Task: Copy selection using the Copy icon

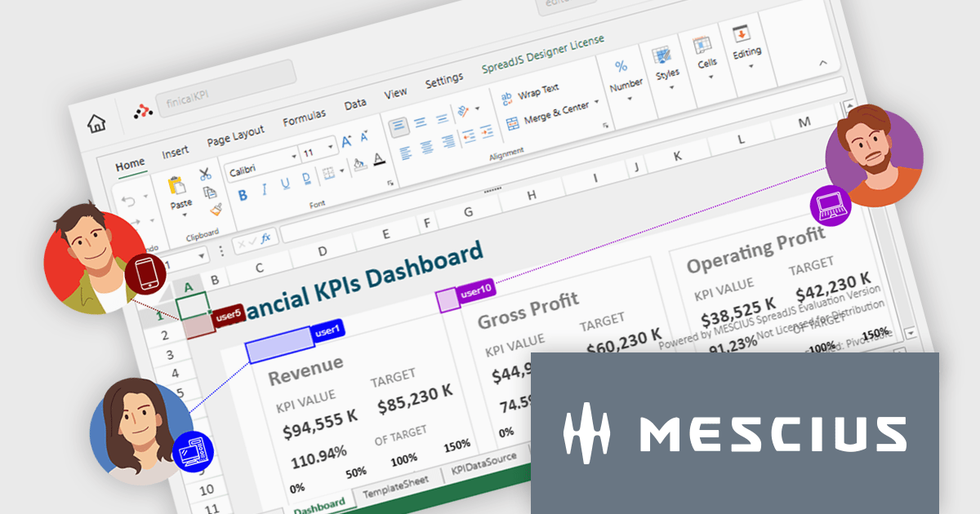Action: point(209,192)
